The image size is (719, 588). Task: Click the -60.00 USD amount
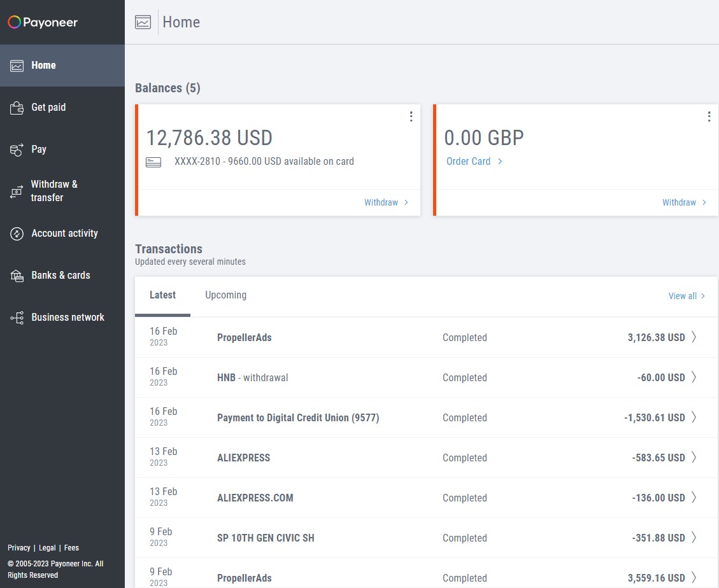[x=661, y=377]
